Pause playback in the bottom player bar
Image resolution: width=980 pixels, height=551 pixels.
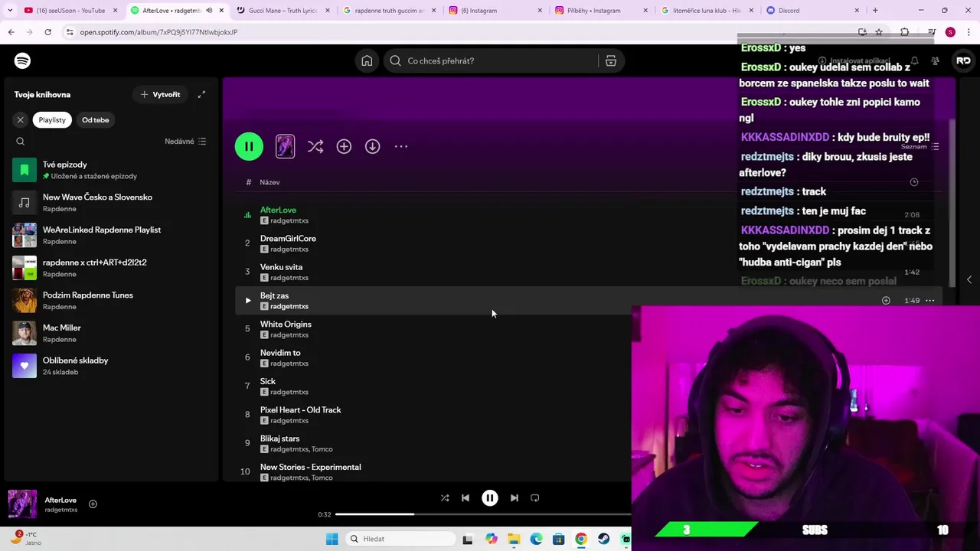490,497
